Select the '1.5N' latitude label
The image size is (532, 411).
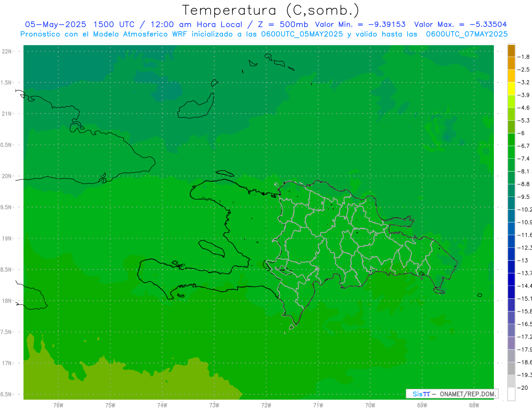point(7,82)
